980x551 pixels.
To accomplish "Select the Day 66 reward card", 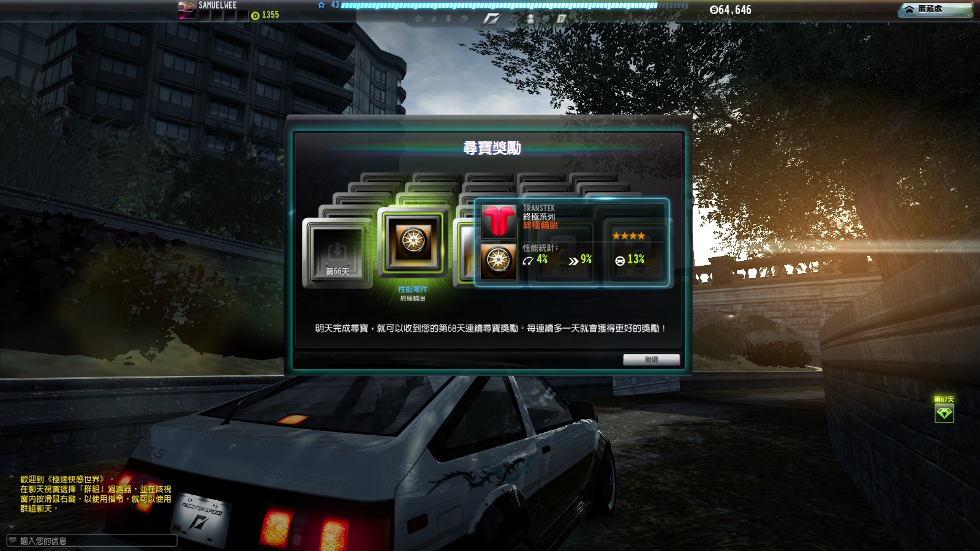I will click(x=337, y=252).
